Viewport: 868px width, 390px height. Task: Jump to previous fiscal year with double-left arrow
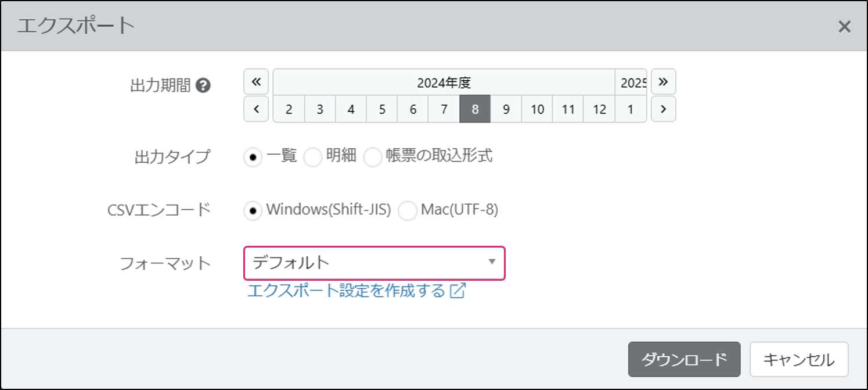[x=256, y=81]
